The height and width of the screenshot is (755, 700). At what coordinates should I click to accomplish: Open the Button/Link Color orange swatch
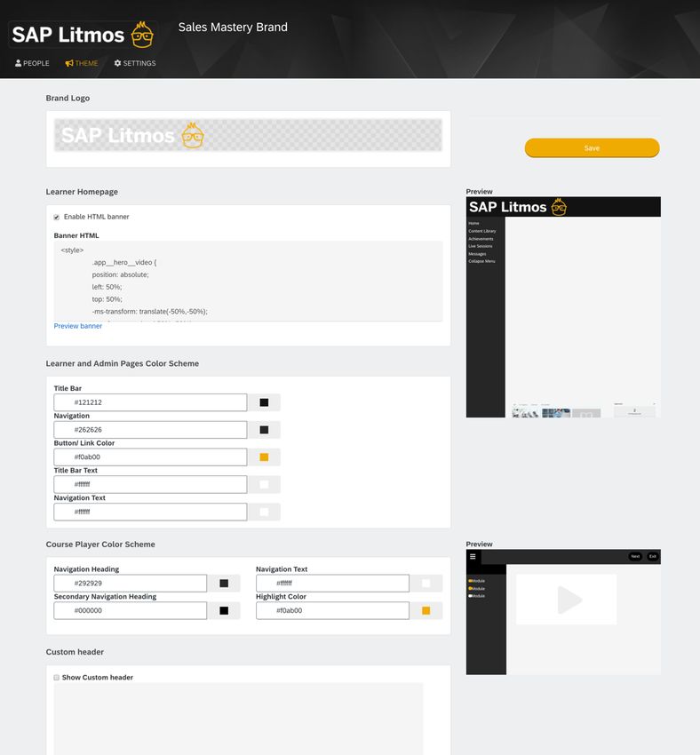(264, 457)
